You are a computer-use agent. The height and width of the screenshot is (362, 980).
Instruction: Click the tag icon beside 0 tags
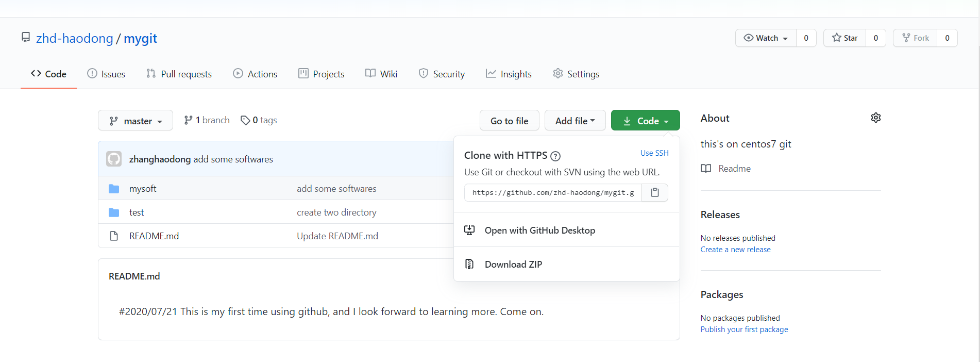(245, 120)
